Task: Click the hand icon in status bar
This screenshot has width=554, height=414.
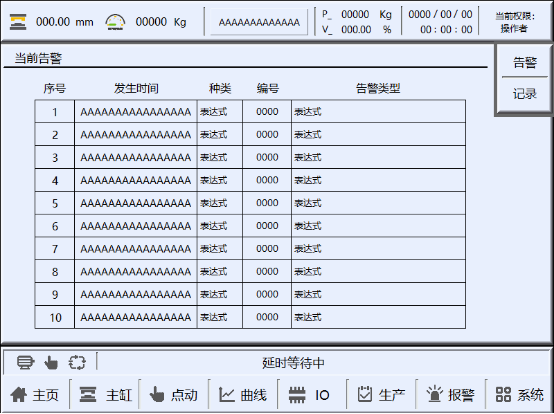Action: tap(51, 362)
